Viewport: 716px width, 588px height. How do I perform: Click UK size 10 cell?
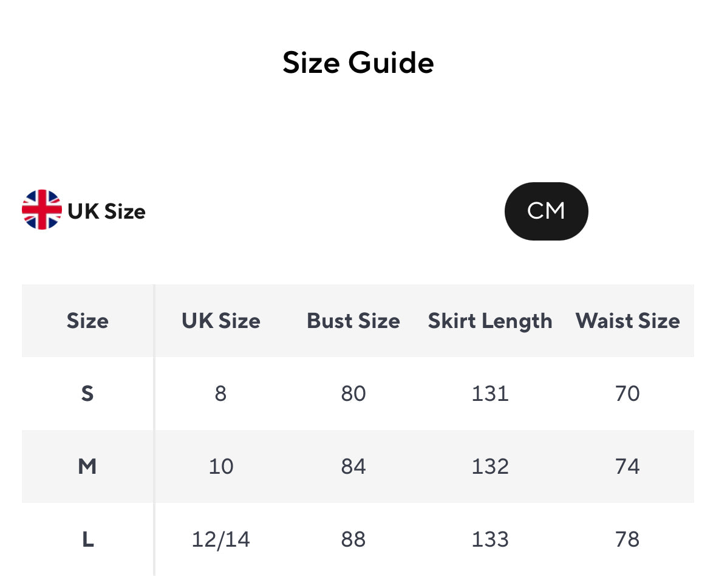point(220,467)
